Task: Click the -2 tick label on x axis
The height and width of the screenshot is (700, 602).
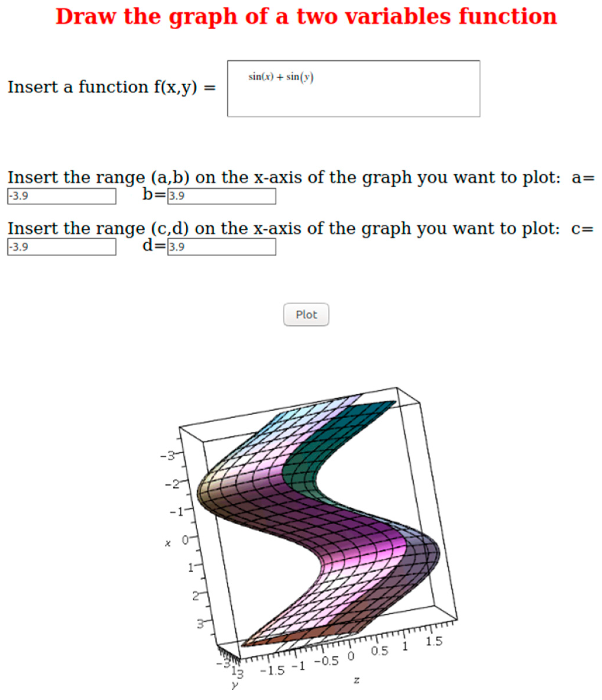Action: click(172, 484)
